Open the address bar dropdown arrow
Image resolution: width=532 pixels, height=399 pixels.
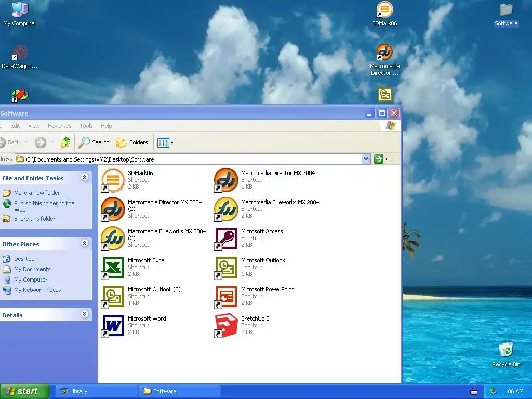click(x=366, y=159)
